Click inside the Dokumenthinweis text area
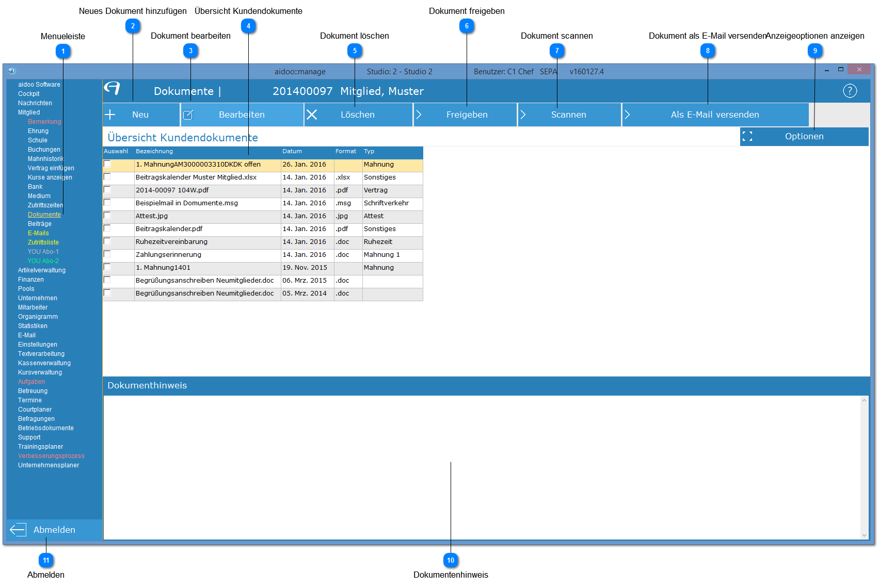This screenshot has width=879, height=588. 482,467
